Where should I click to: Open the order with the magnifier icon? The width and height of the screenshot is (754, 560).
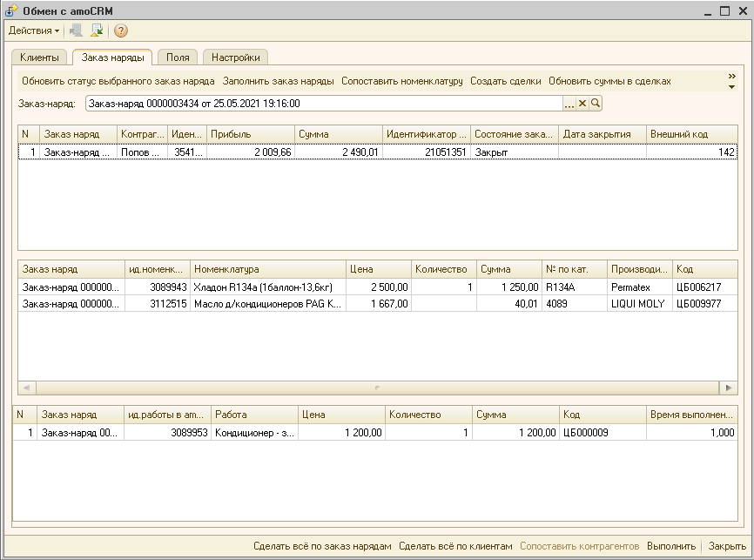coord(596,104)
